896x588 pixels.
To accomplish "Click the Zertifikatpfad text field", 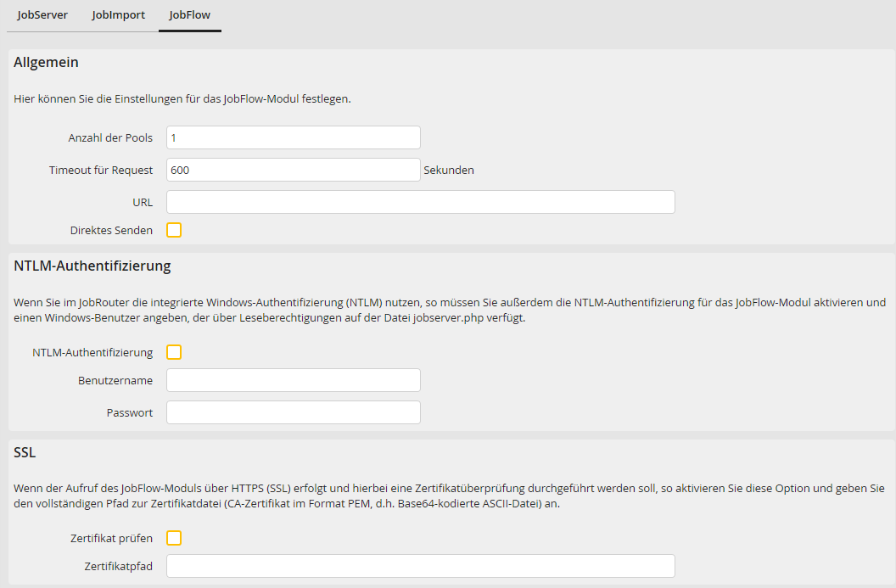I will pyautogui.click(x=421, y=566).
